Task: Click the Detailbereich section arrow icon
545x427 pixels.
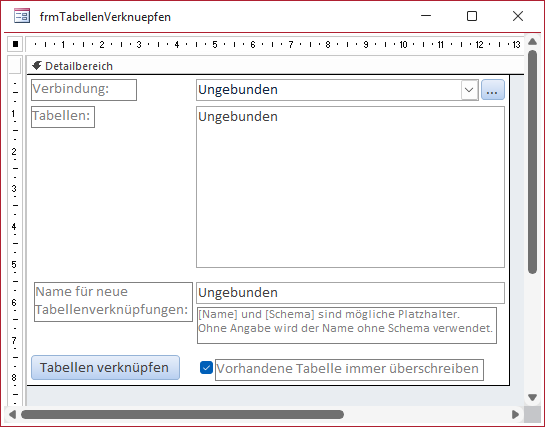Action: 37,65
